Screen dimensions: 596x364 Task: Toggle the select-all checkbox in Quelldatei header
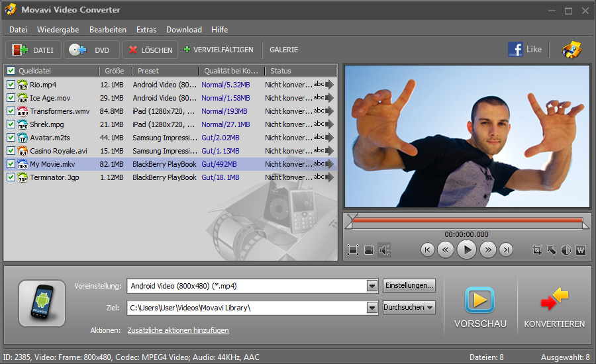(11, 71)
